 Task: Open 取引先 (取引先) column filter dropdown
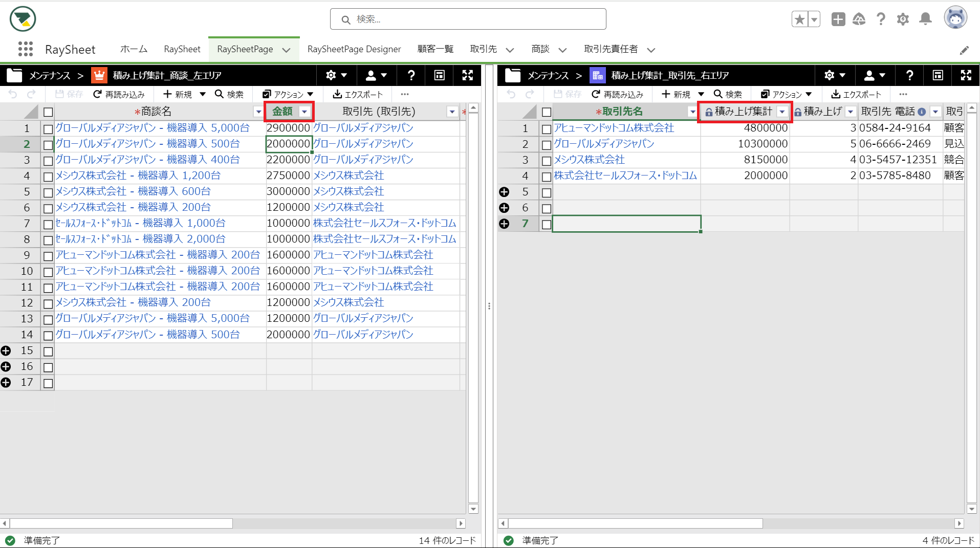tap(452, 112)
